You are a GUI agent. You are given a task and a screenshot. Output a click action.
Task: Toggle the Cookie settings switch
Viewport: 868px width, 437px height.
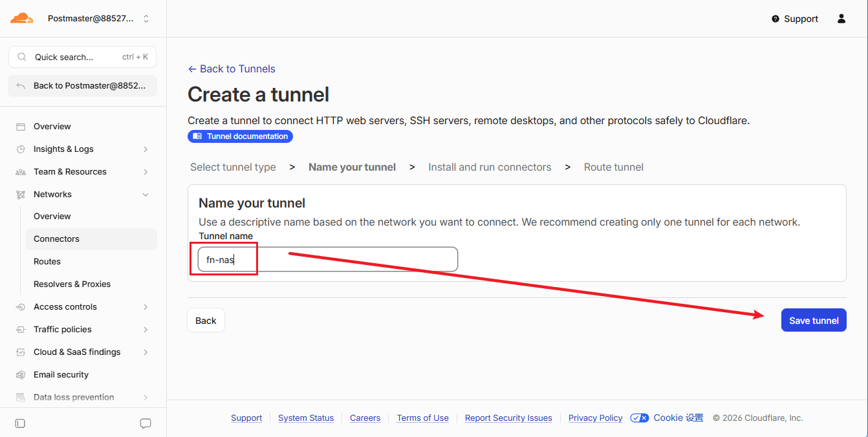click(639, 418)
